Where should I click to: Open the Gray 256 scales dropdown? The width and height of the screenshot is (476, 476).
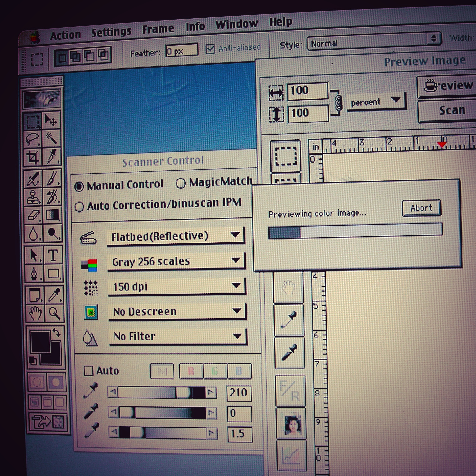click(177, 262)
